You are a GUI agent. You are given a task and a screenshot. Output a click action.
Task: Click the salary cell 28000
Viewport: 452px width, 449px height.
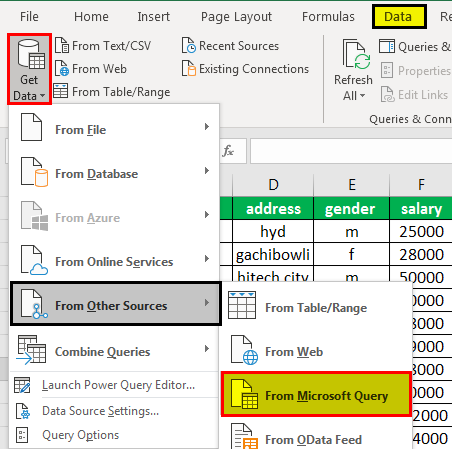tap(421, 254)
